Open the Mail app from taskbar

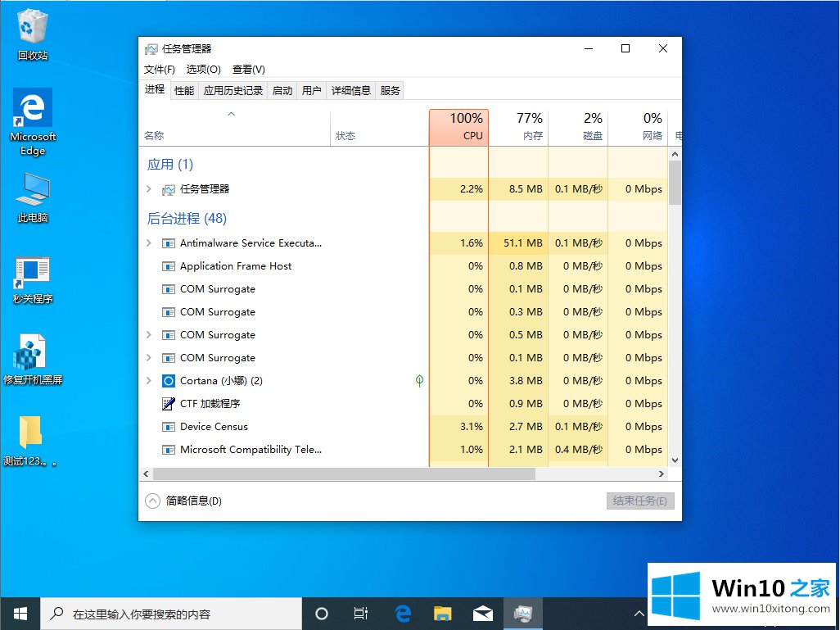coord(483,614)
